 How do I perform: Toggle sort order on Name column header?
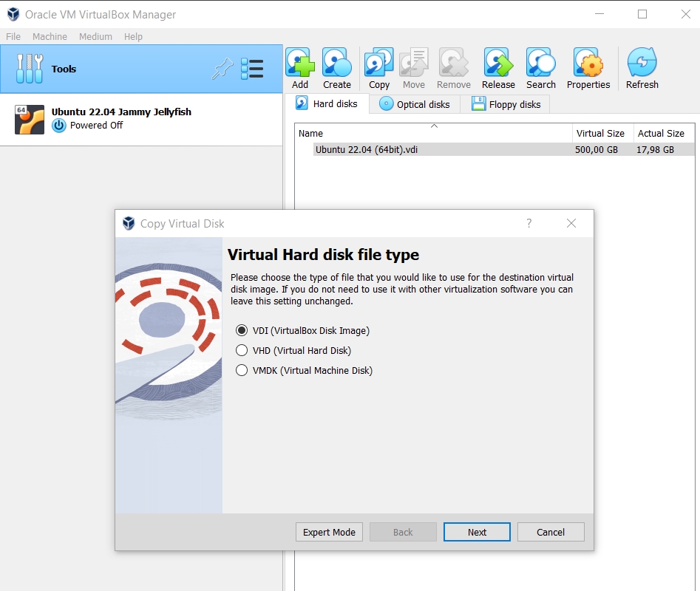[433, 133]
